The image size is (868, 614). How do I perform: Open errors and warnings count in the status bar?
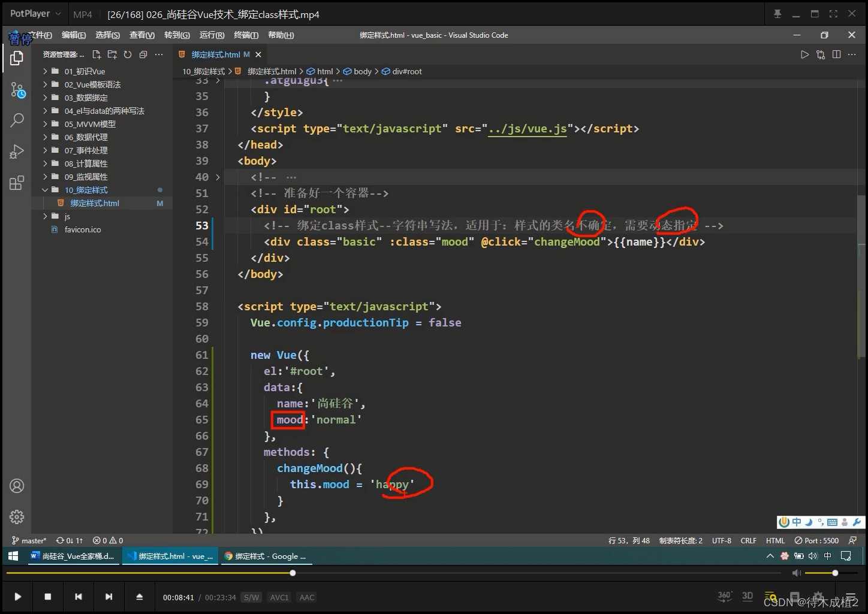click(x=108, y=540)
